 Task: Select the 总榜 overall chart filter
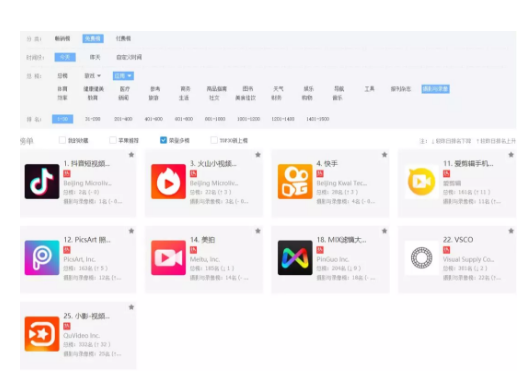(62, 76)
